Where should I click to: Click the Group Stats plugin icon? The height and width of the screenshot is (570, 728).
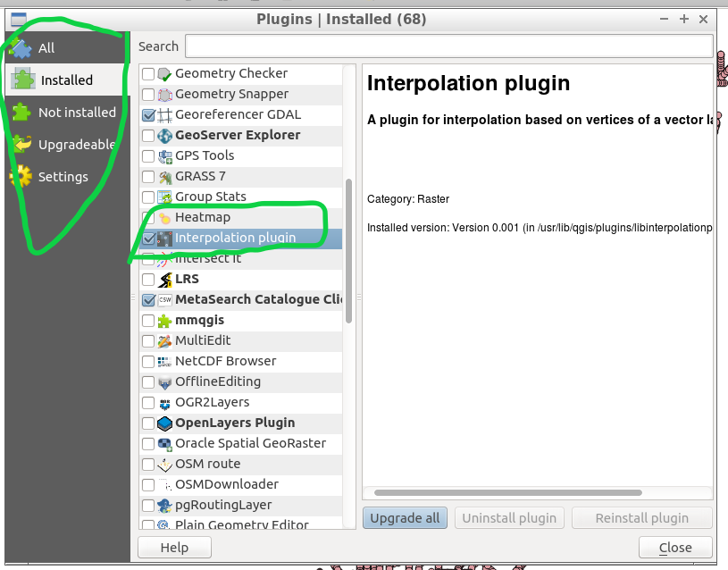point(164,197)
